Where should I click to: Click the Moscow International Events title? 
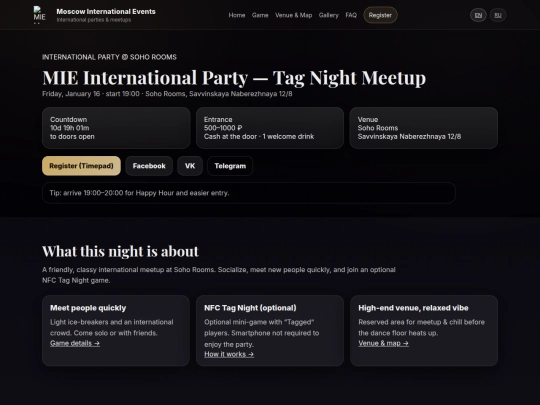(106, 12)
